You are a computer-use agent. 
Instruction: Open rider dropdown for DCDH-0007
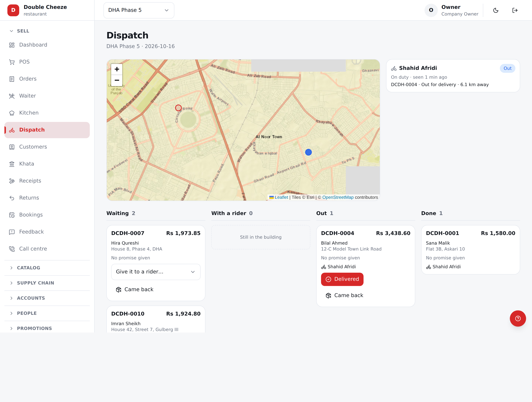pos(156,272)
